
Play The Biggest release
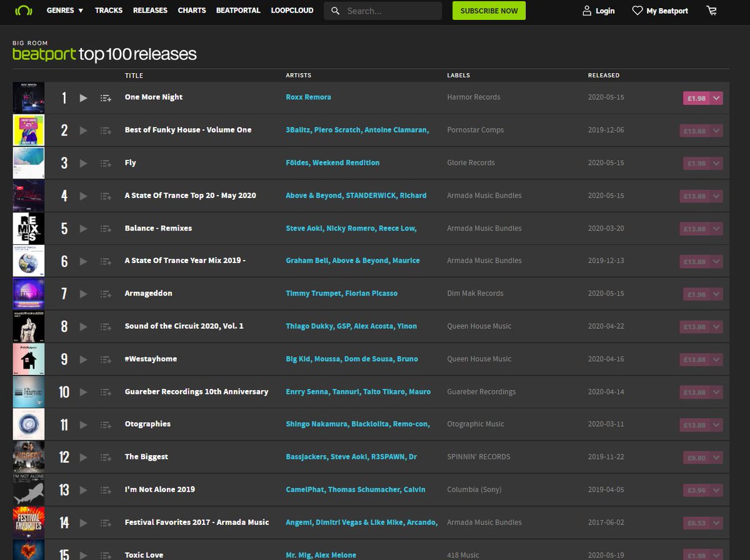(84, 457)
